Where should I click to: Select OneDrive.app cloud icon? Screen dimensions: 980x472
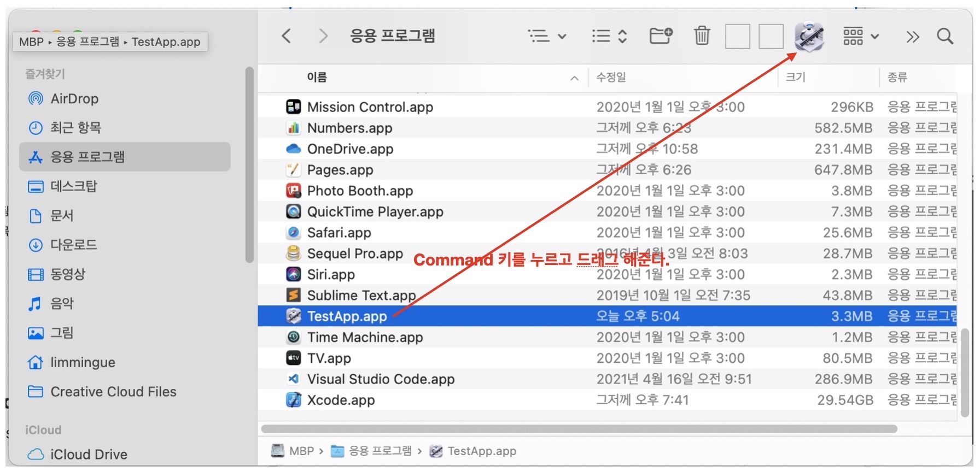294,149
